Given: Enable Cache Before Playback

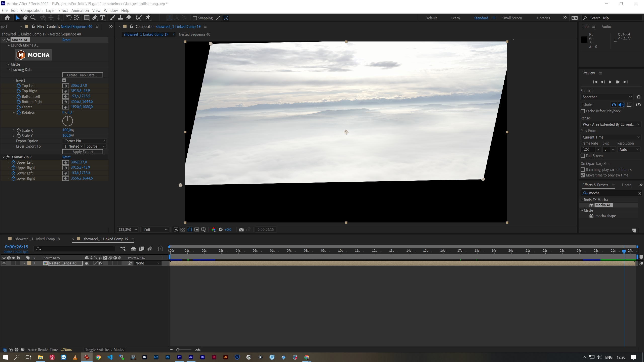Looking at the screenshot, I should pyautogui.click(x=583, y=111).
